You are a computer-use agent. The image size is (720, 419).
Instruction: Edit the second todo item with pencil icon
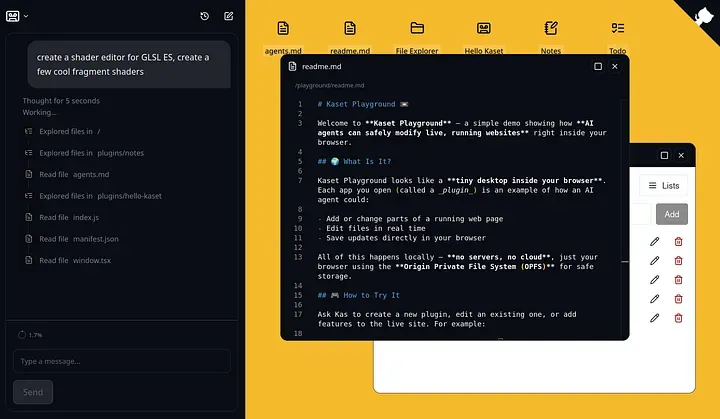tap(655, 261)
